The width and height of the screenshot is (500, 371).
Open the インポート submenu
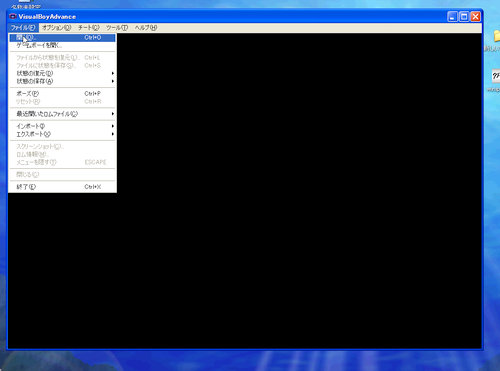pos(62,126)
